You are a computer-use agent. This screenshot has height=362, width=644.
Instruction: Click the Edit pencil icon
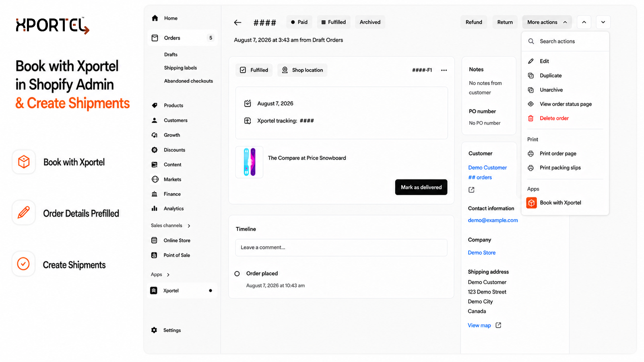[531, 61]
